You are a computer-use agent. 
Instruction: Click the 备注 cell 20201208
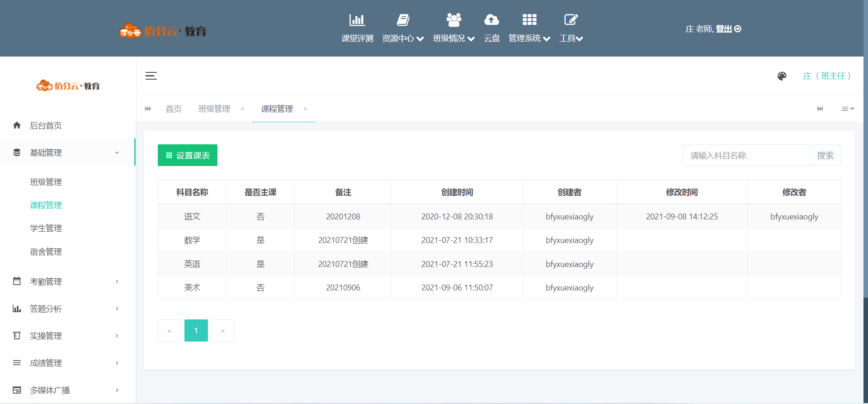click(343, 216)
